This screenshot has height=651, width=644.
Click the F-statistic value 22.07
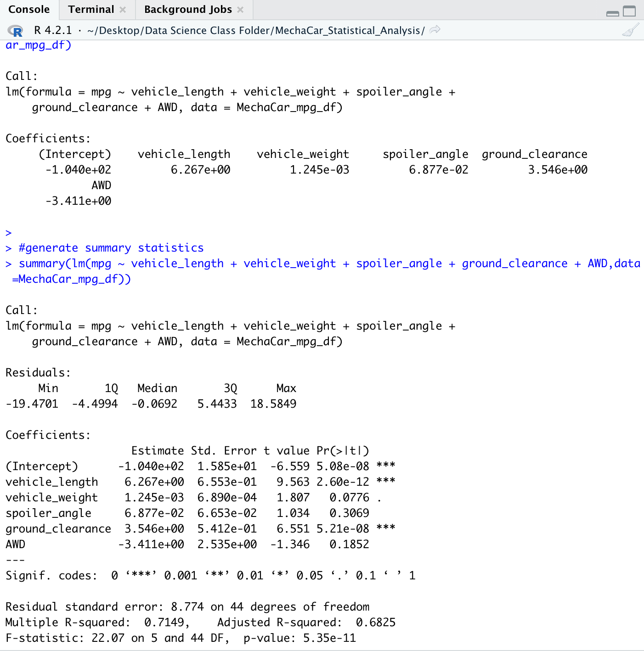108,638
